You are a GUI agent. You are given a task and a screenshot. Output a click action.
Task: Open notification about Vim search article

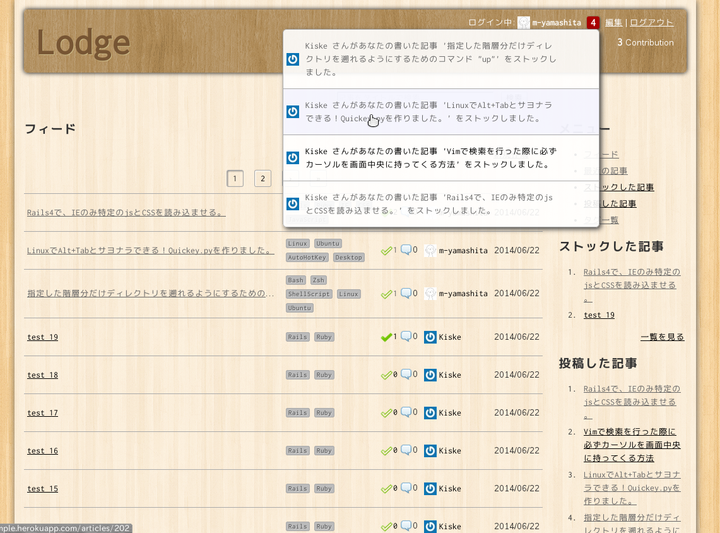441,158
